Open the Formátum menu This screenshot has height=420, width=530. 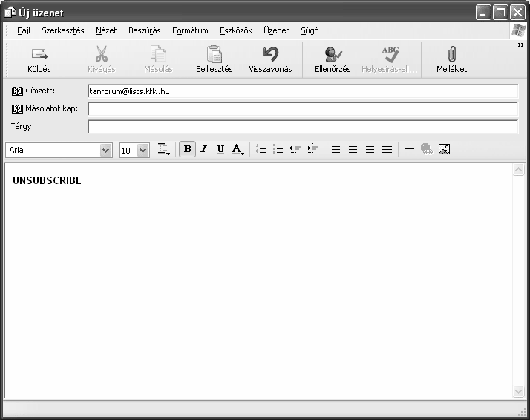point(190,30)
